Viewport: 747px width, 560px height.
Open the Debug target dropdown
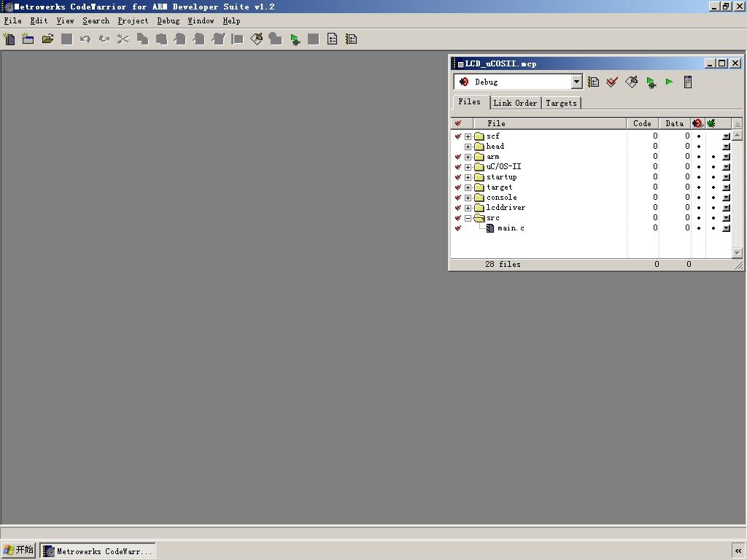click(576, 82)
